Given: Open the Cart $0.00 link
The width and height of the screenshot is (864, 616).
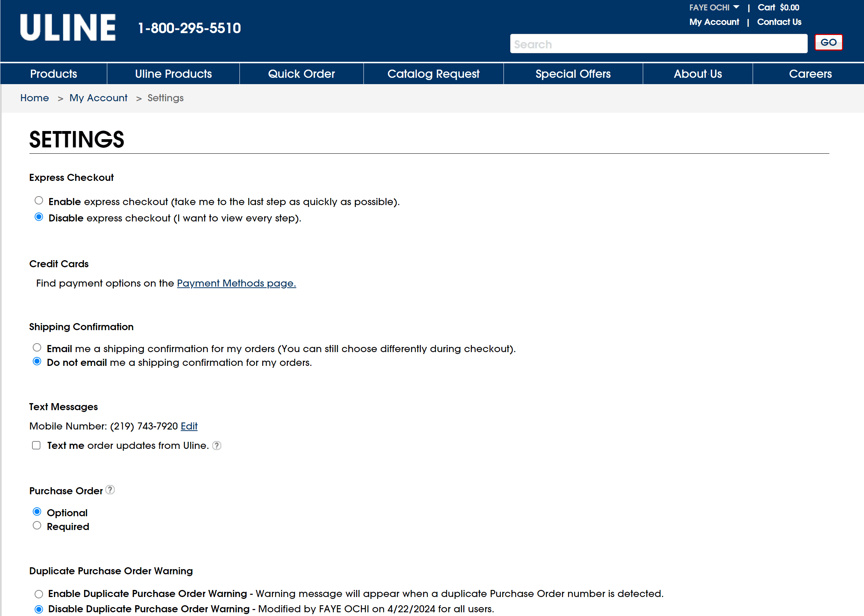Looking at the screenshot, I should (778, 7).
